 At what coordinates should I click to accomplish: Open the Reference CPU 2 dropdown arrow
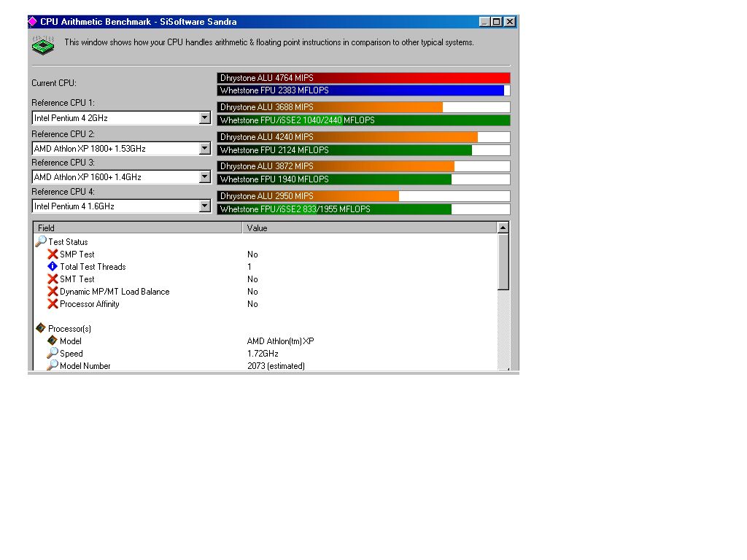pyautogui.click(x=204, y=149)
